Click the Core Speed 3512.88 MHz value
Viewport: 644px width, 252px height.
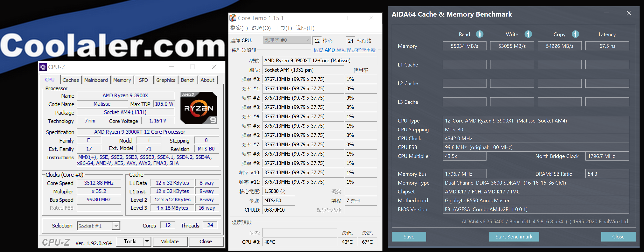tap(99, 183)
